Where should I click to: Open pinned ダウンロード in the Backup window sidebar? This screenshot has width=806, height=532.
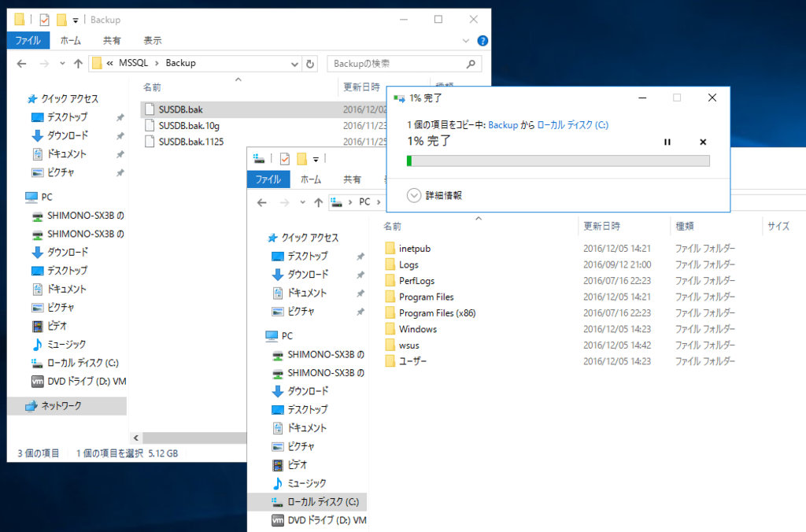coord(68,135)
